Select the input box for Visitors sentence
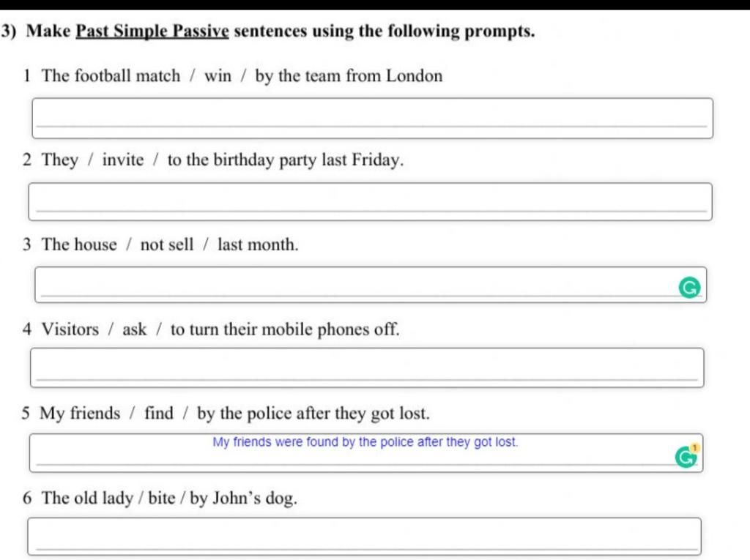 367,367
